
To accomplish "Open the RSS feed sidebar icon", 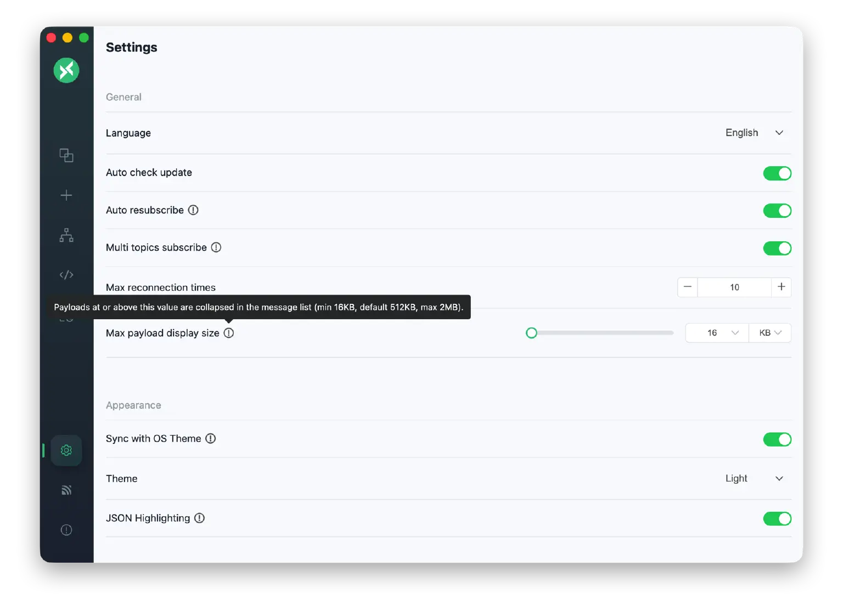I will pos(66,490).
